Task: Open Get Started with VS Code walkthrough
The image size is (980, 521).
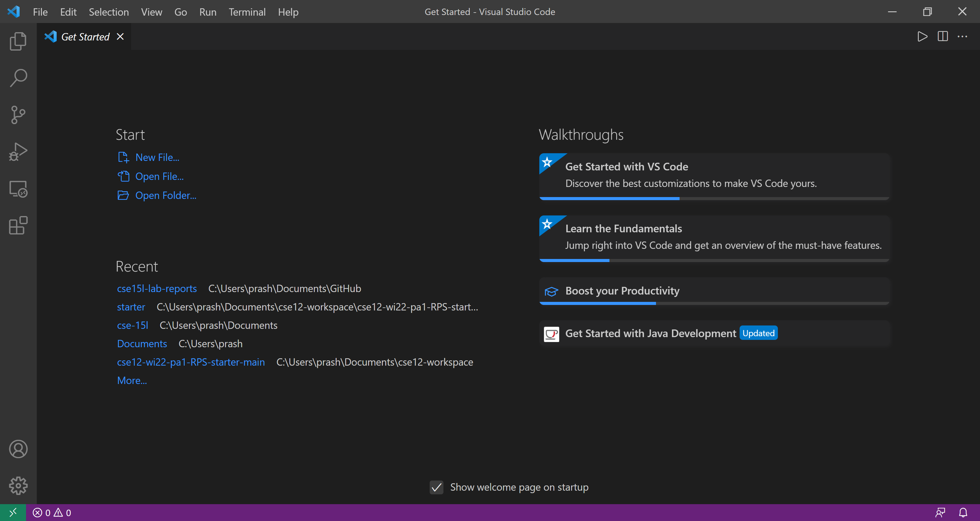Action: point(714,176)
